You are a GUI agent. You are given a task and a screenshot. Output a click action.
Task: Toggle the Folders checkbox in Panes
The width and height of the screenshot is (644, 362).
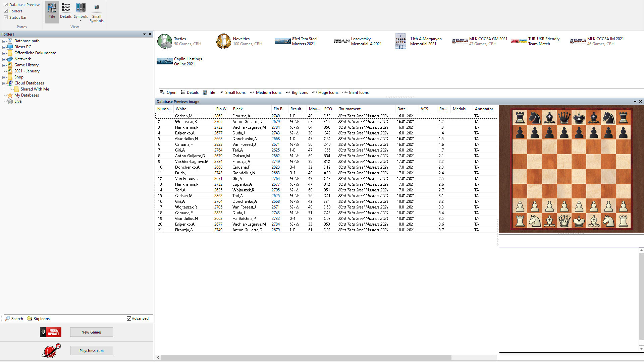[x=6, y=11]
